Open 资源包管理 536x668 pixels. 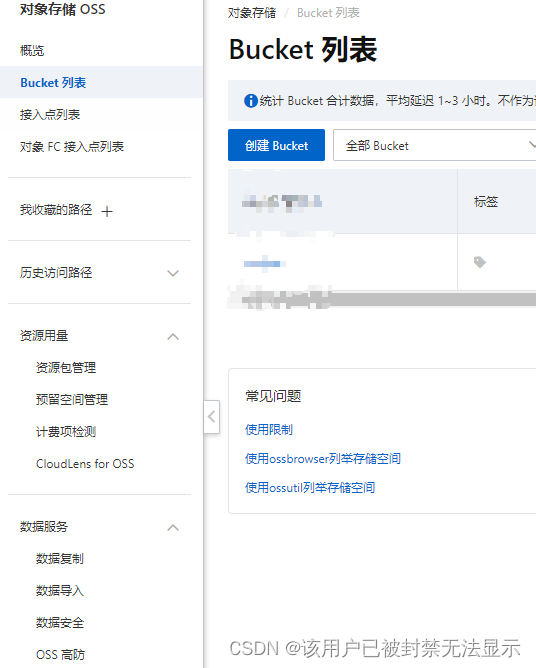pos(66,367)
